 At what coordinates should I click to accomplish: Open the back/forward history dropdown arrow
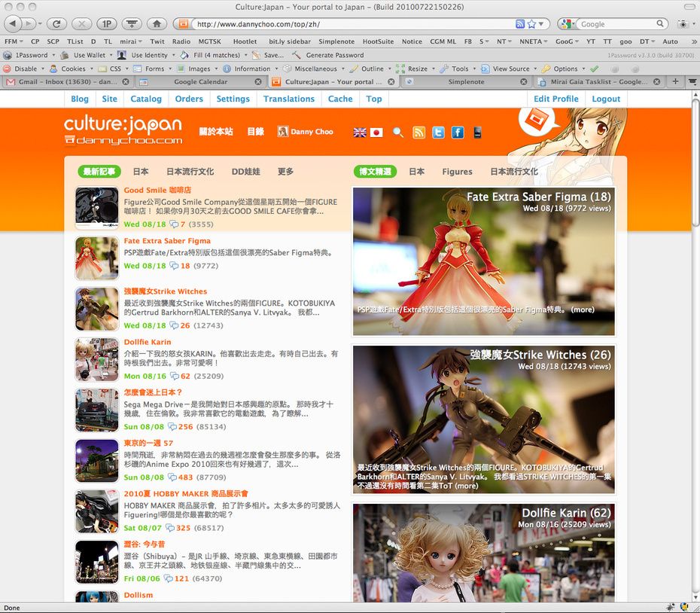[40, 23]
